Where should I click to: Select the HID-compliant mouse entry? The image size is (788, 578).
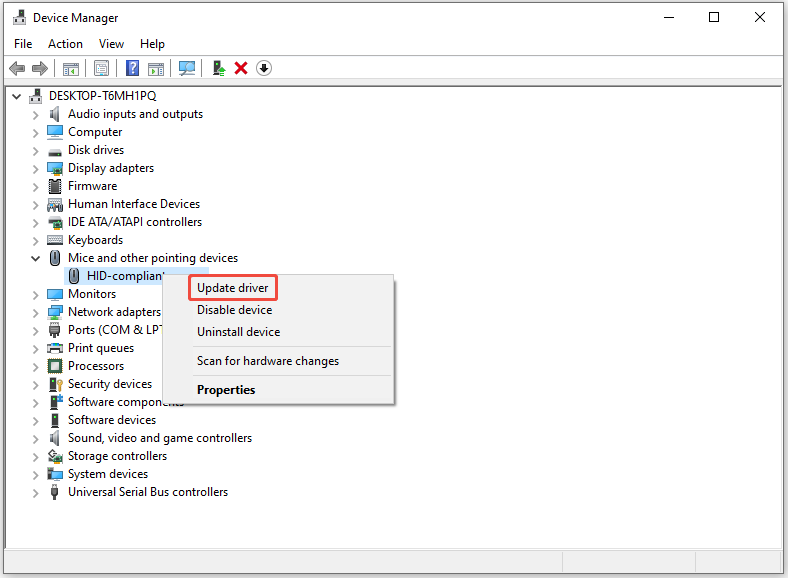click(x=124, y=276)
